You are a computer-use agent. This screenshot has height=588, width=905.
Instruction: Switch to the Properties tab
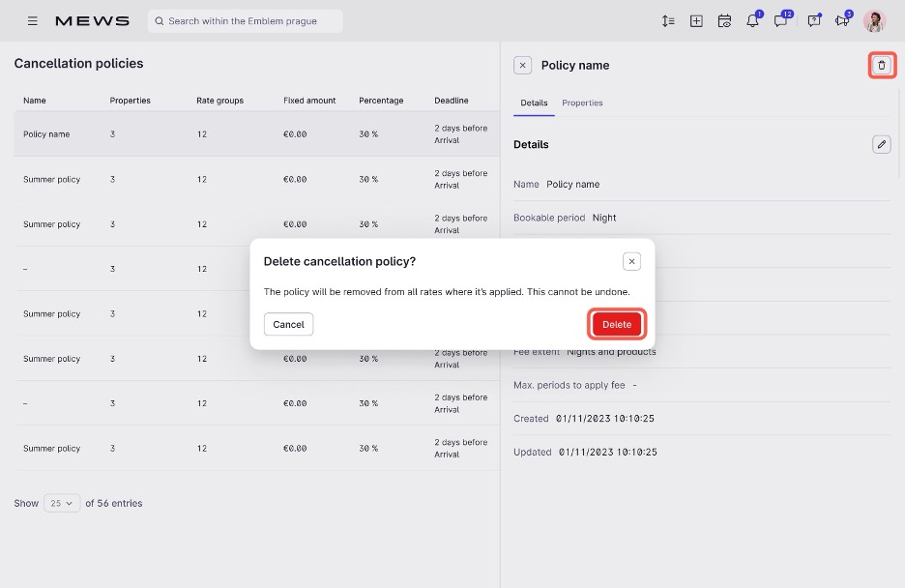[582, 103]
